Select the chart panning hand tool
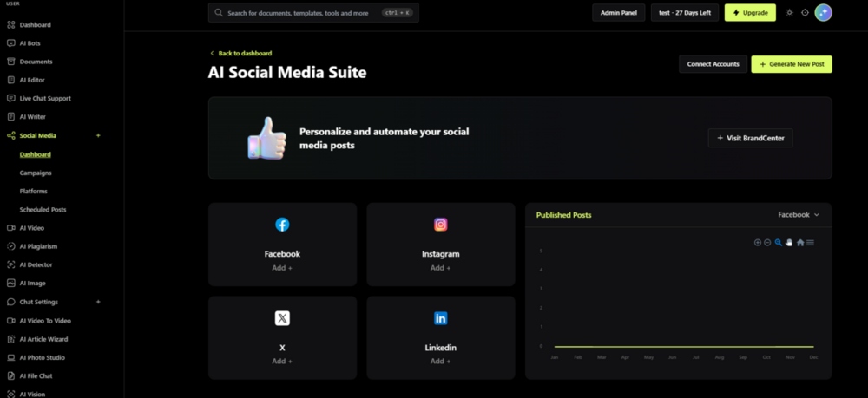The image size is (868, 398). pos(789,243)
